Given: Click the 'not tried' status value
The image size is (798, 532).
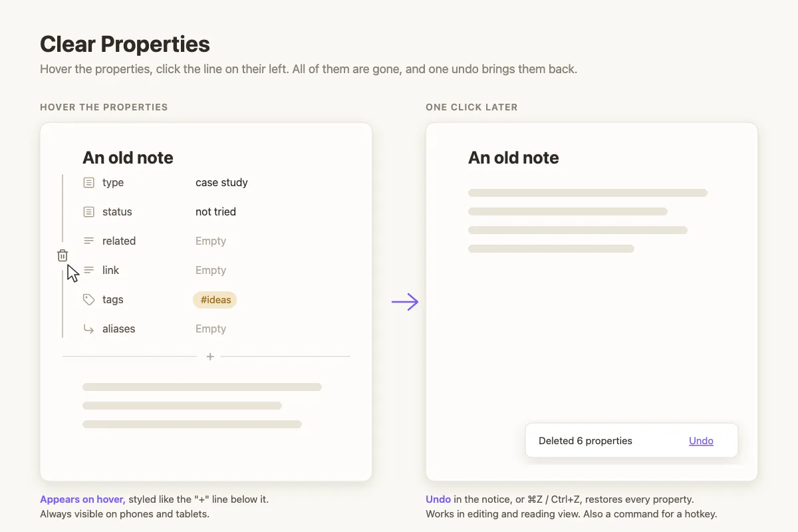Looking at the screenshot, I should [x=215, y=211].
